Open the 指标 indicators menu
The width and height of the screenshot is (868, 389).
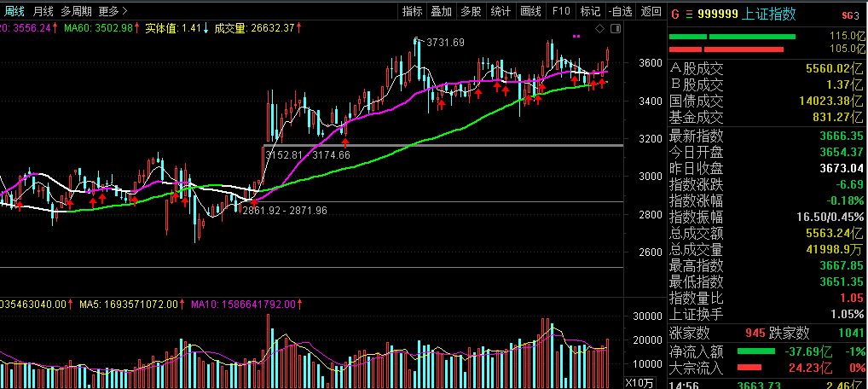[x=412, y=11]
